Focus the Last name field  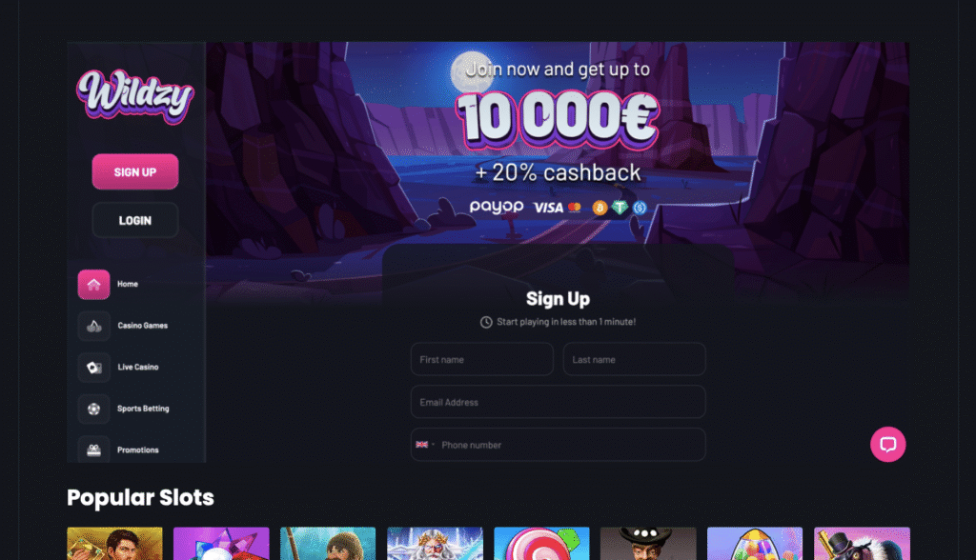click(x=634, y=359)
